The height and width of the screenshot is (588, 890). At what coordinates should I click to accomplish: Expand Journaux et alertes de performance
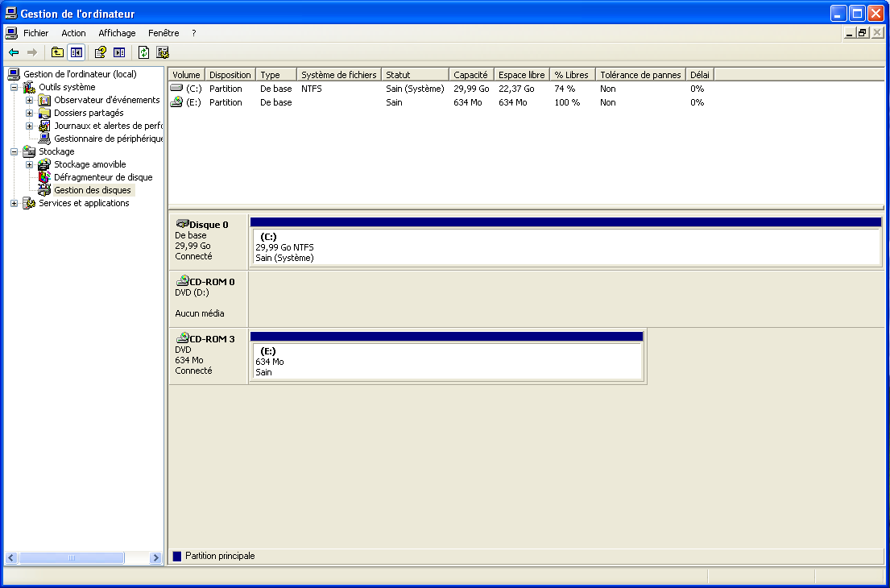coord(30,126)
